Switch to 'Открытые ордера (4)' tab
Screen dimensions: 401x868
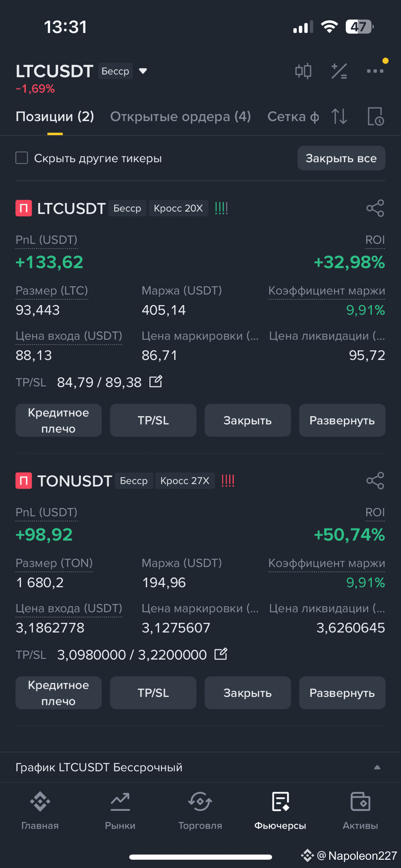click(x=181, y=117)
